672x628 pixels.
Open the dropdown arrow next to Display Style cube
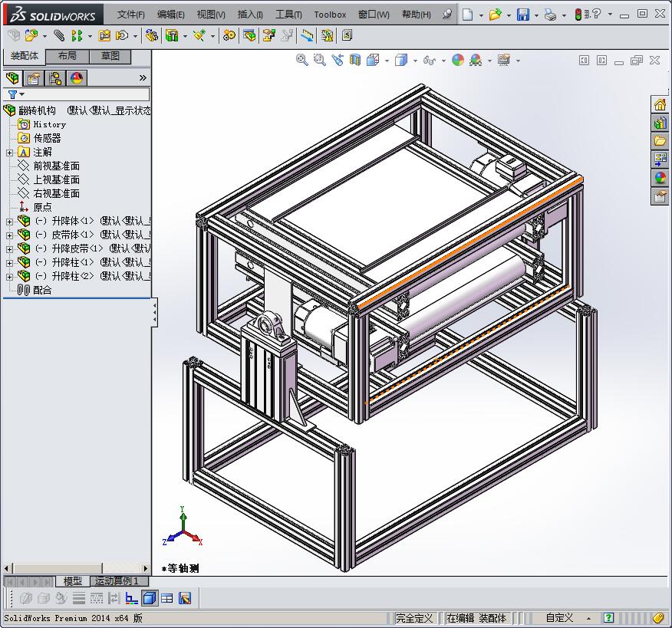415,61
